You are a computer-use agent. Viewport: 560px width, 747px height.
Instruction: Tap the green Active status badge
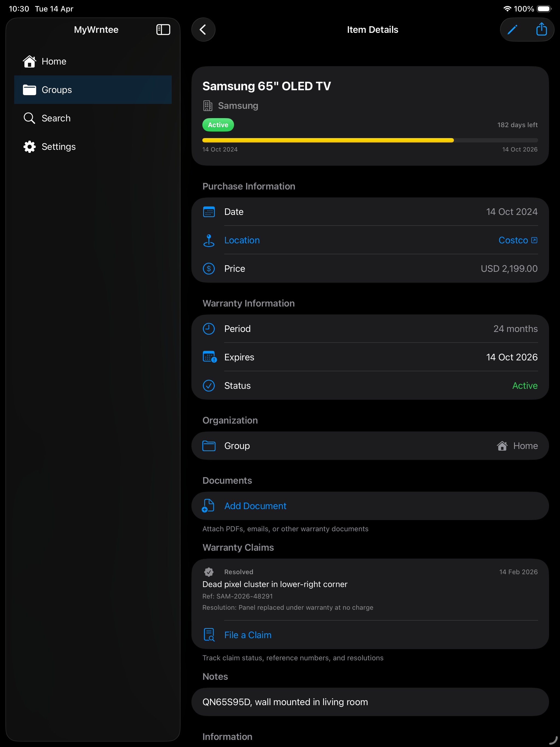pyautogui.click(x=218, y=125)
